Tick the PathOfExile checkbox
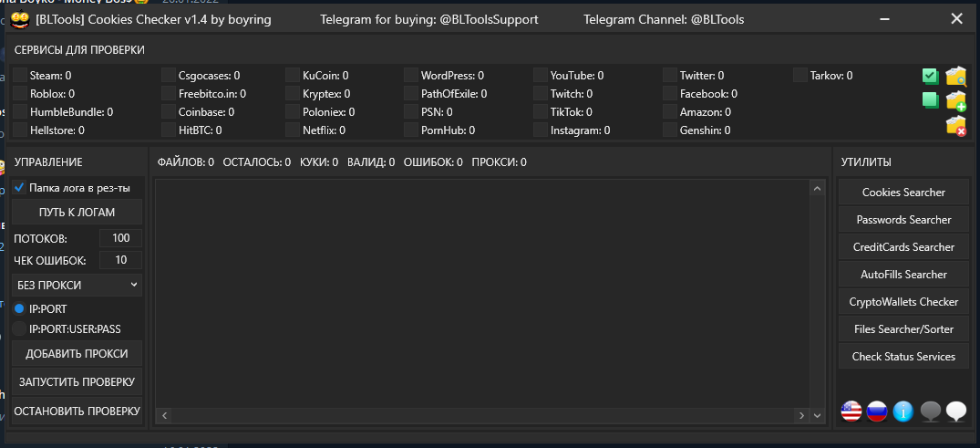The width and height of the screenshot is (980, 448). pyautogui.click(x=410, y=94)
